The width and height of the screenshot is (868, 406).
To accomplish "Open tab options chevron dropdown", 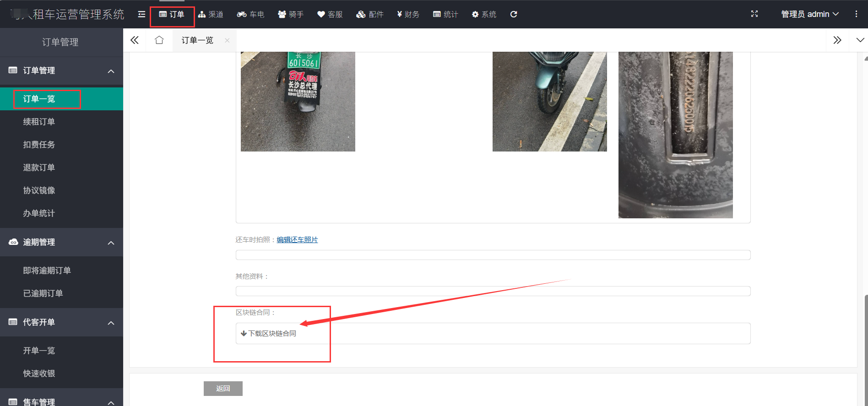I will tap(860, 40).
